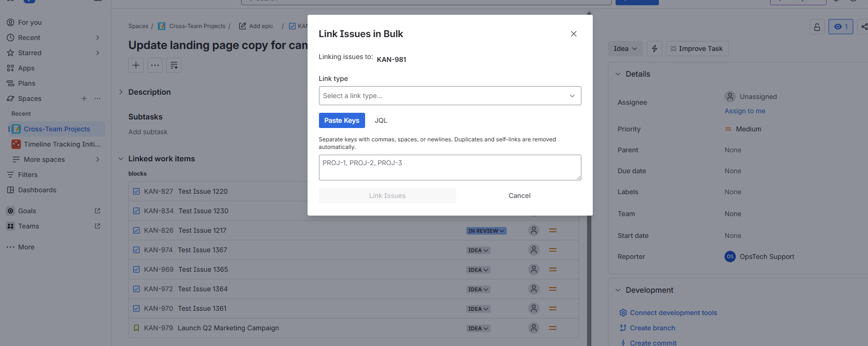This screenshot has height=346, width=868.
Task: Open Cross-Team Projects space in sidebar
Action: click(57, 129)
